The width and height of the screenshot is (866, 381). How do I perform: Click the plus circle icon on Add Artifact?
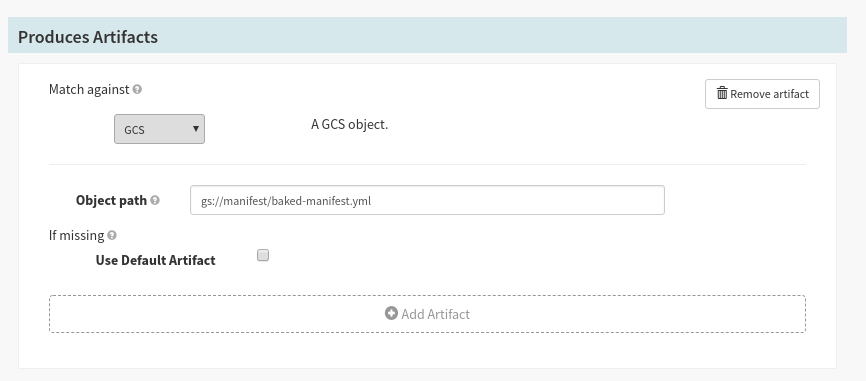pos(391,314)
